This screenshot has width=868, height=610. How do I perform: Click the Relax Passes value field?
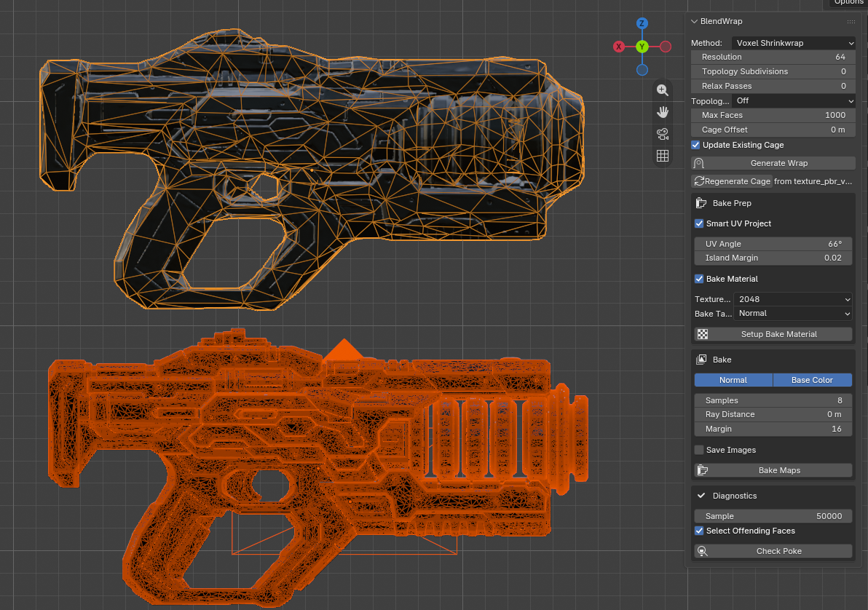[773, 87]
